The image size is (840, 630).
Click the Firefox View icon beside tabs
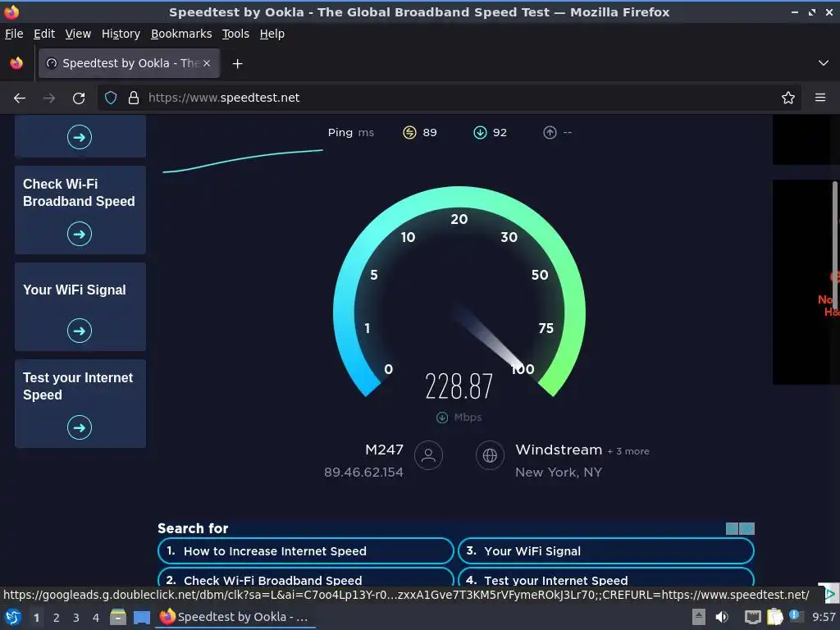(x=16, y=63)
